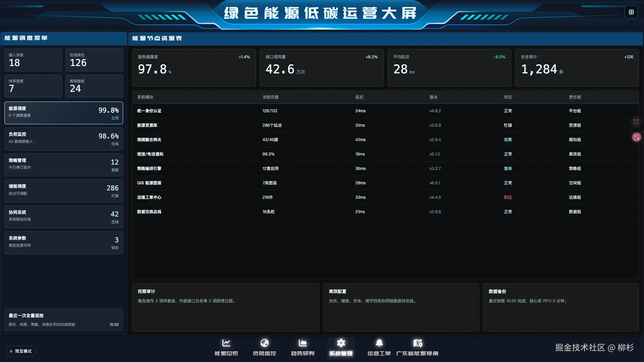Select the 视频融合网关 row name
The image size is (644, 362).
(149, 140)
